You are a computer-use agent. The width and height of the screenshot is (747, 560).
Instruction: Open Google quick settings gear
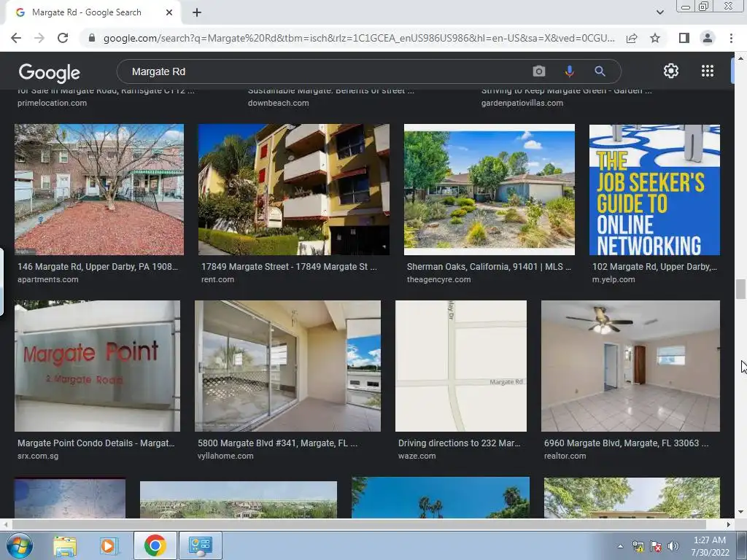point(671,71)
